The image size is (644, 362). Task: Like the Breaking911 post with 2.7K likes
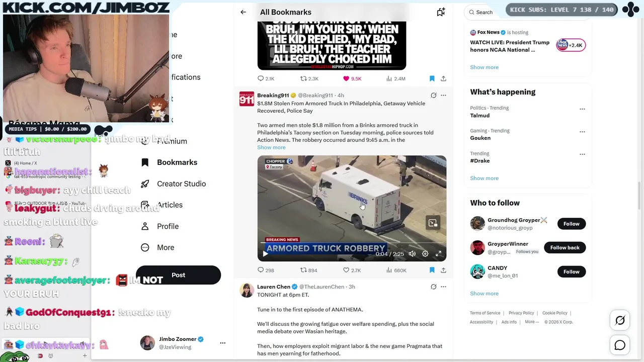[x=352, y=270]
